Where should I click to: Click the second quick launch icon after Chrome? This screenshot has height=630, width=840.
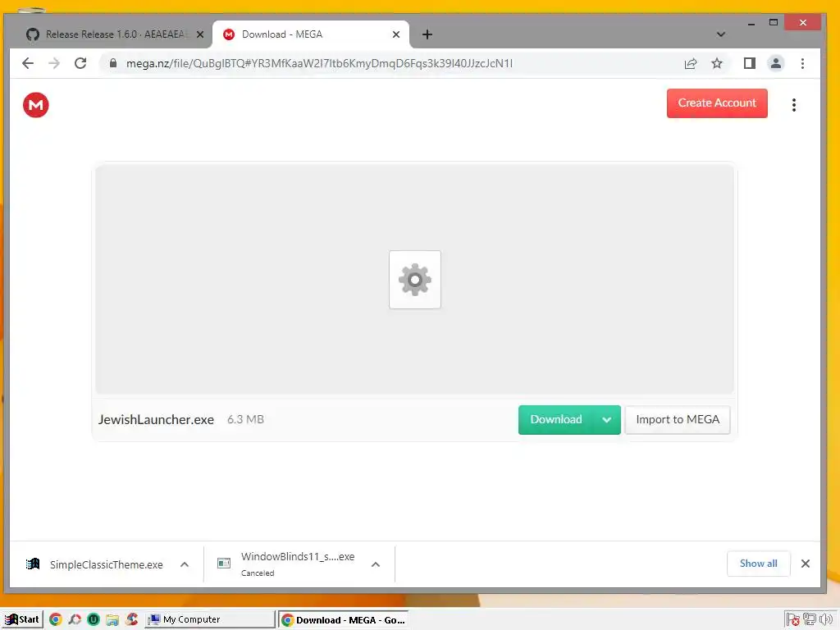(x=75, y=620)
